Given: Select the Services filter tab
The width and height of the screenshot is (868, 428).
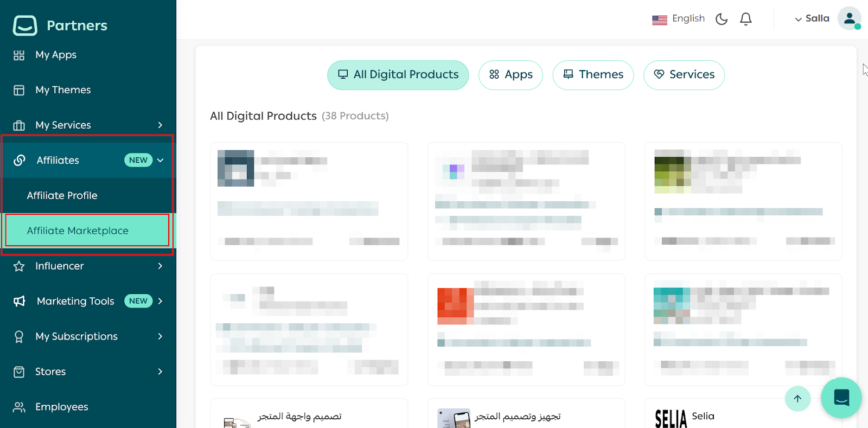Looking at the screenshot, I should coord(684,75).
